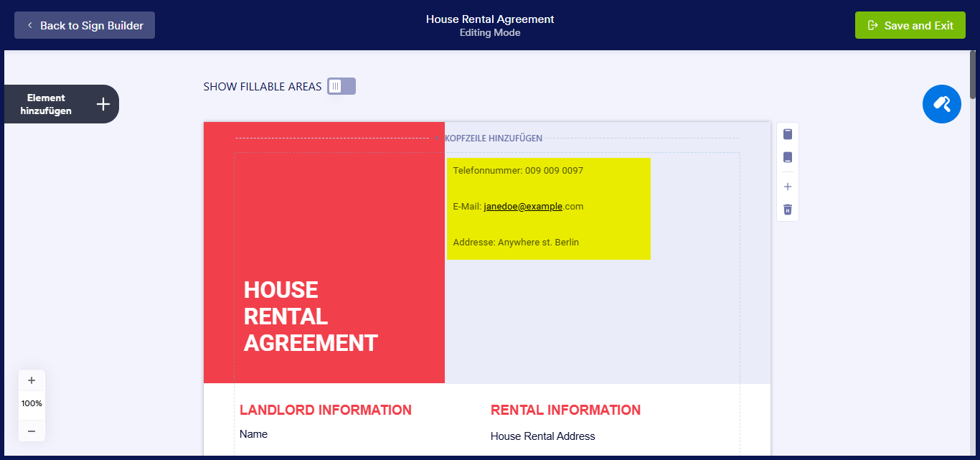The width and height of the screenshot is (980, 460).
Task: Zoom in with the plus button
Action: (32, 380)
